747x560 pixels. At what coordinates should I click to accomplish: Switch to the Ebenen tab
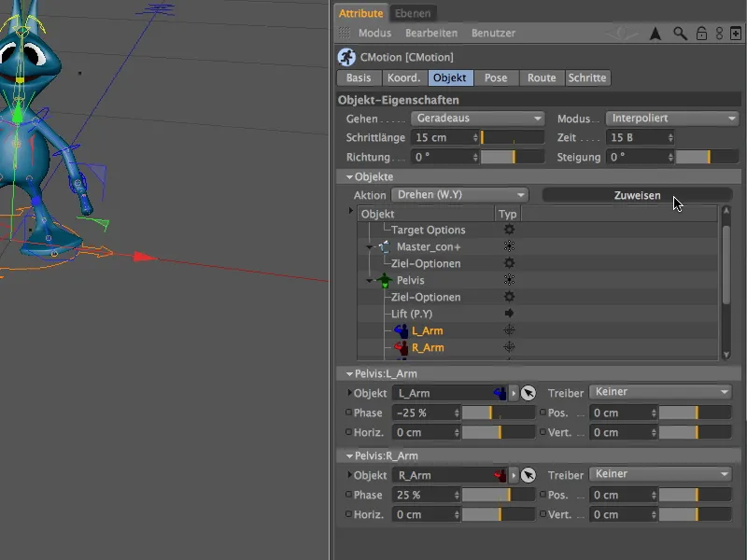(x=413, y=13)
